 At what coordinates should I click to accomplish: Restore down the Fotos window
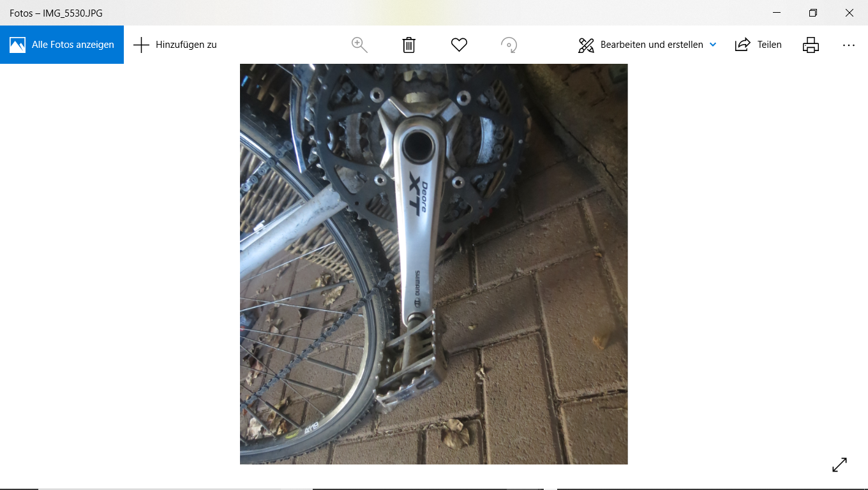(813, 13)
